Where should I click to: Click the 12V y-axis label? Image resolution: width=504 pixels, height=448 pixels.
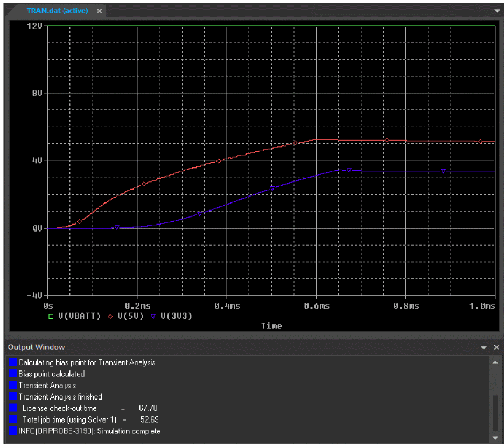click(34, 26)
